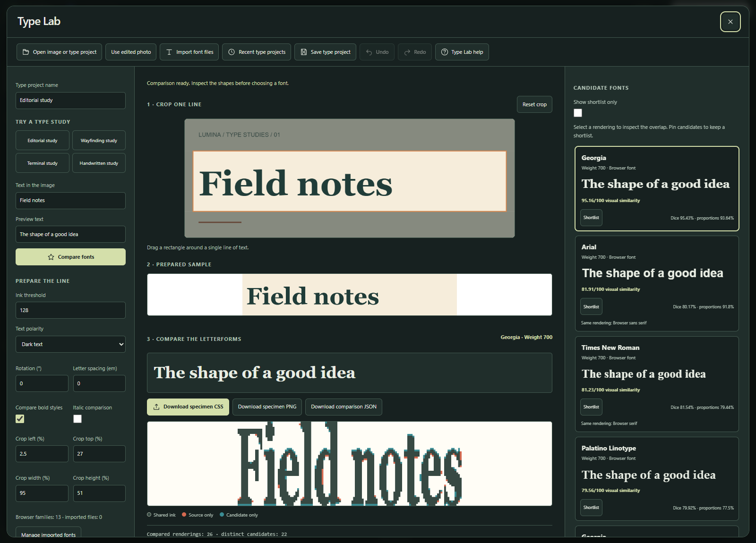Select the Times New Roman rendering sample

click(644, 374)
